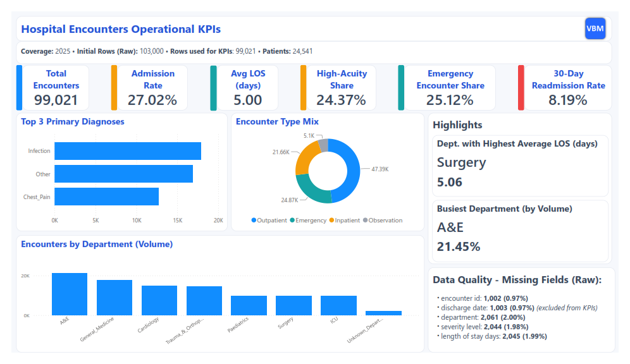630x364 pixels.
Task: Click the gray Observation donut segment
Action: pos(324,145)
